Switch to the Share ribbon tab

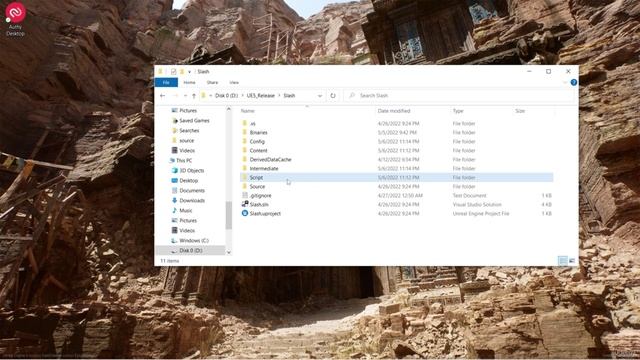[x=212, y=82]
